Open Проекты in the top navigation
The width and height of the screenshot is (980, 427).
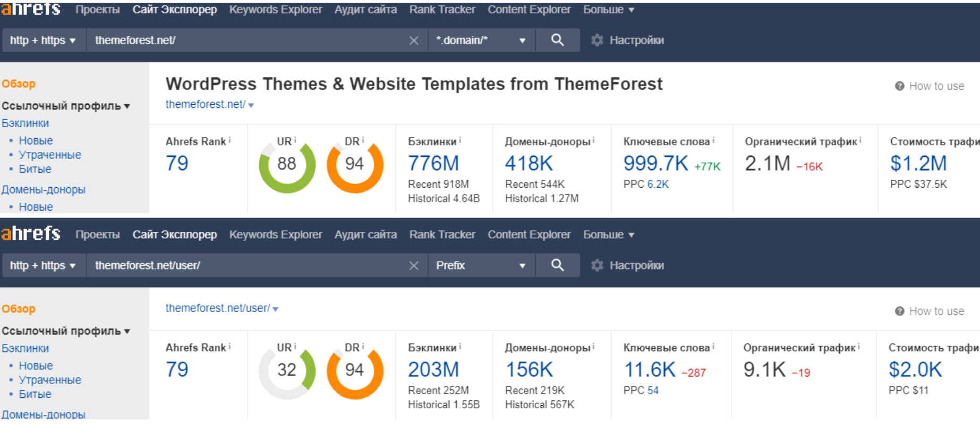98,10
